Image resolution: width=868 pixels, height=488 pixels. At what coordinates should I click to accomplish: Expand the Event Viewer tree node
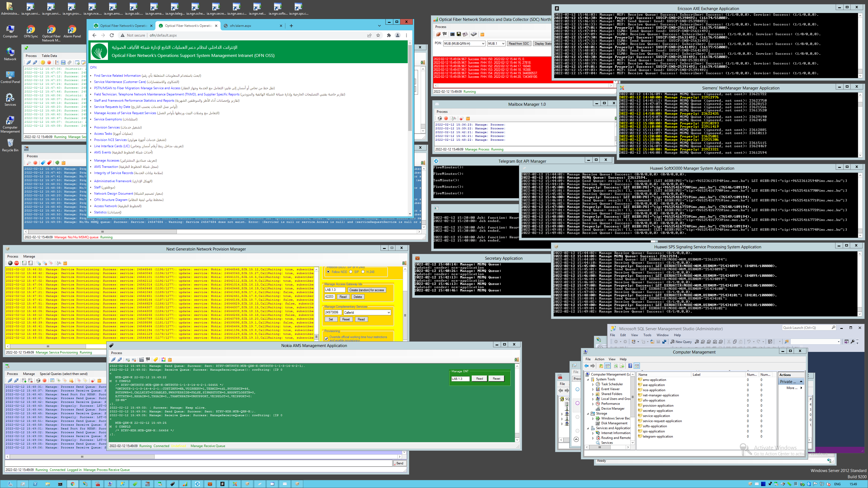pos(593,389)
